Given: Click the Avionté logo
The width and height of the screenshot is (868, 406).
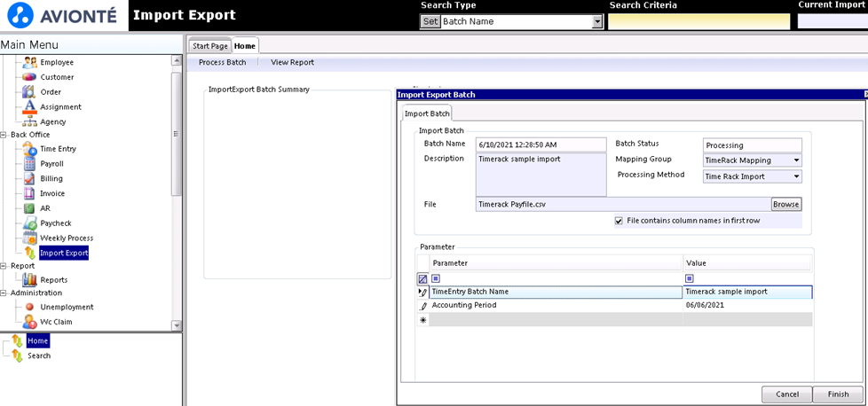Looking at the screenshot, I should tap(62, 15).
